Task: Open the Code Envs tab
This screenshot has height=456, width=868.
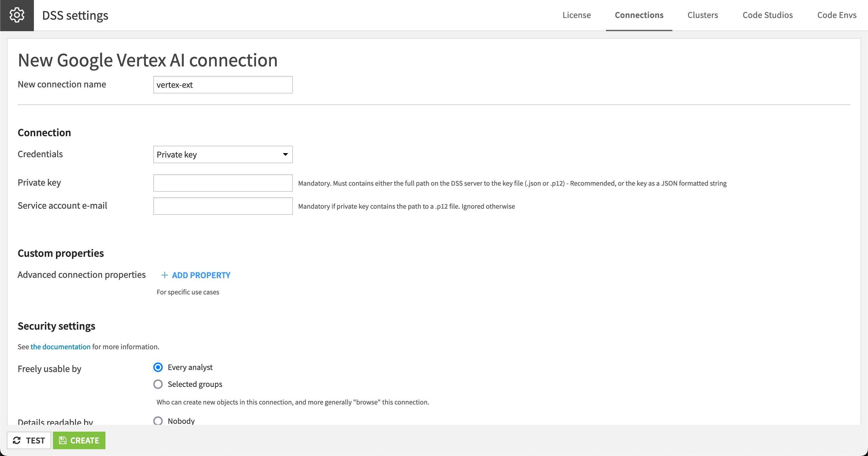Action: [837, 15]
